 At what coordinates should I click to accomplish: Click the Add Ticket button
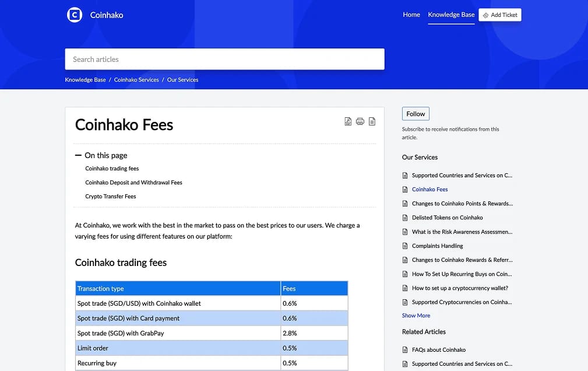[500, 15]
